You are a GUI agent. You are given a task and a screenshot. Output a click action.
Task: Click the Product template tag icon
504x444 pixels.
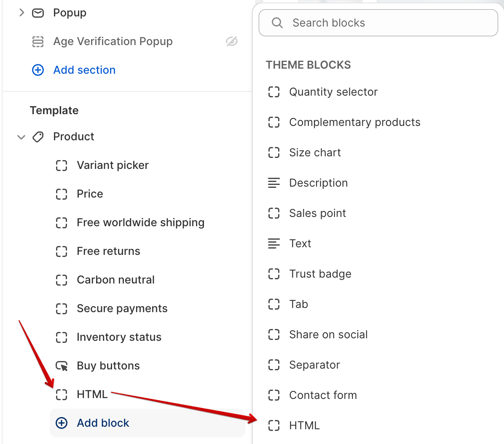coord(38,137)
